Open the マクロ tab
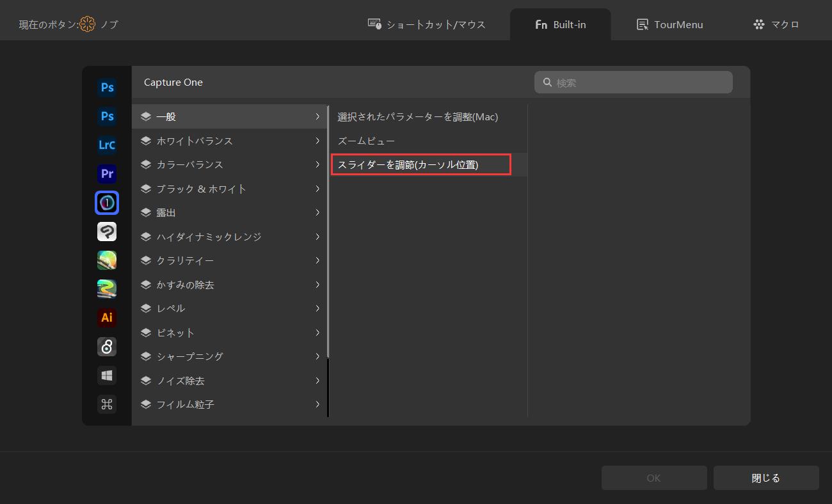The width and height of the screenshot is (832, 504). (776, 24)
